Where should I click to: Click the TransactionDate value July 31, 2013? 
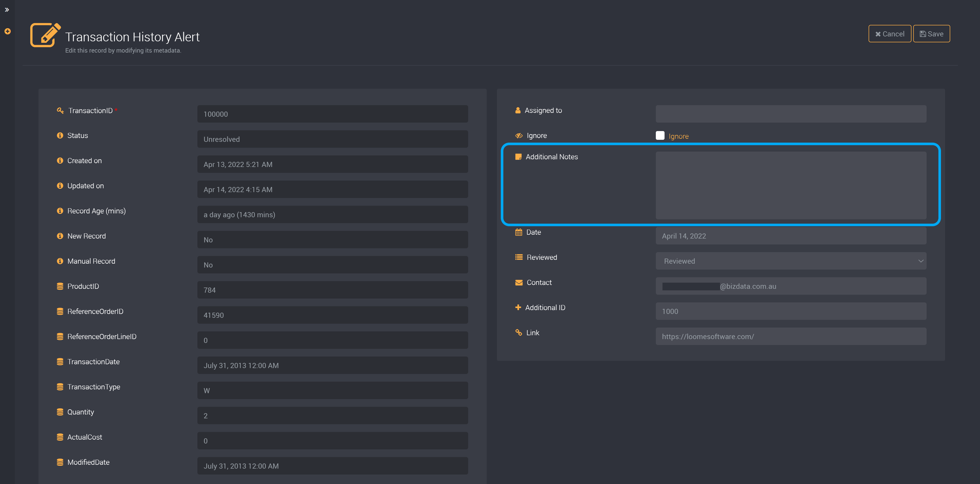click(x=332, y=365)
